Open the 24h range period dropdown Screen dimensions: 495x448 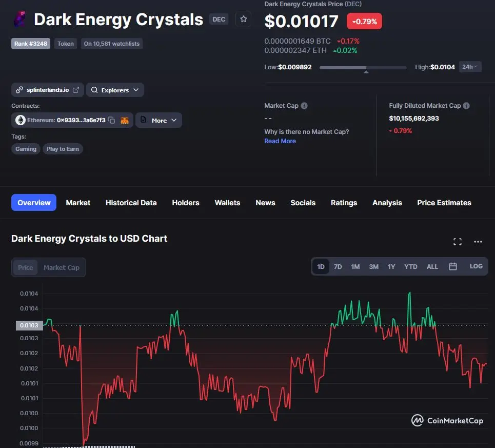pos(470,67)
